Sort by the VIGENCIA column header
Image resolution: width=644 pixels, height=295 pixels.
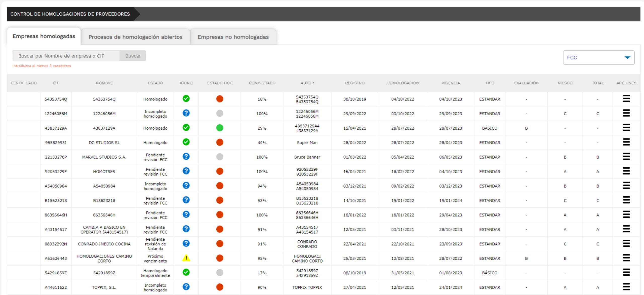pos(450,83)
